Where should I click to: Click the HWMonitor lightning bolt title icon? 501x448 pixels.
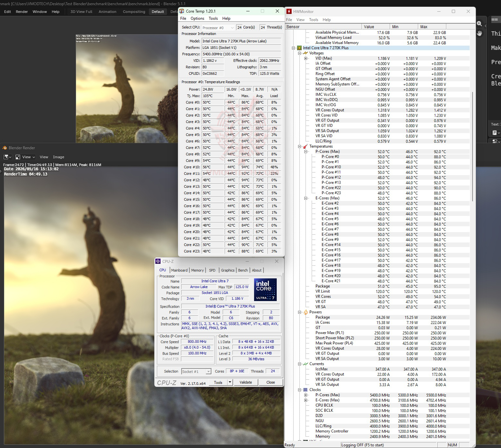click(x=289, y=11)
